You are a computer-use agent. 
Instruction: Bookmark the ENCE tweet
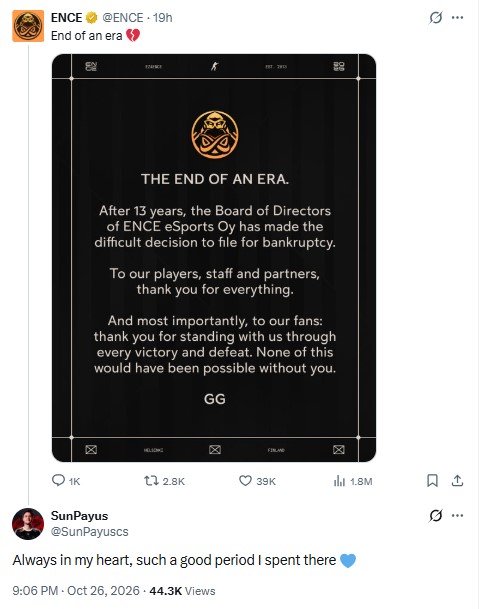[x=432, y=481]
